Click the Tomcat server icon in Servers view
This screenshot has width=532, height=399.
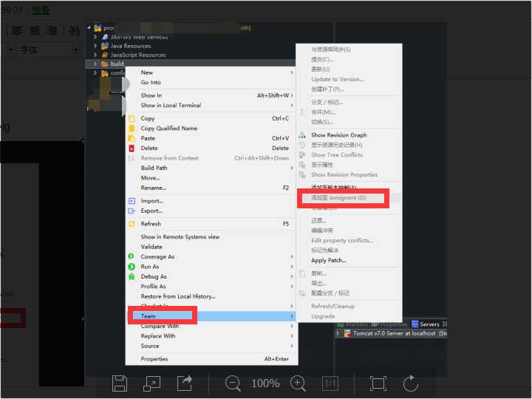point(347,333)
